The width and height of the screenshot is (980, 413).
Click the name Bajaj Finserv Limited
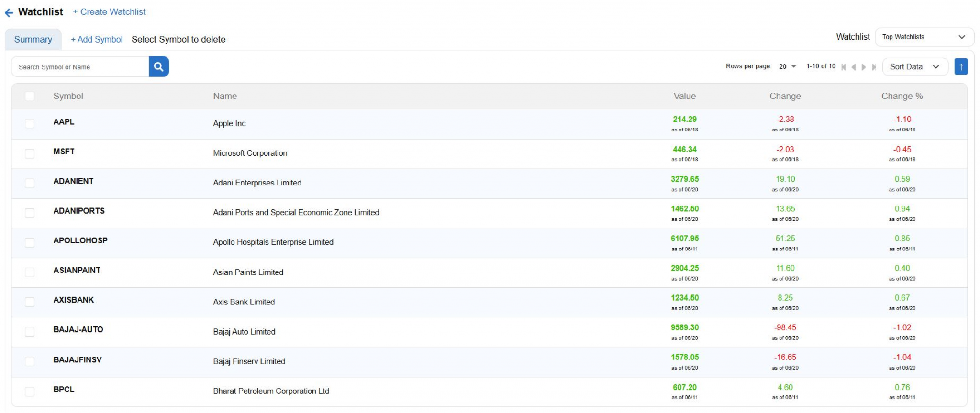click(x=249, y=361)
